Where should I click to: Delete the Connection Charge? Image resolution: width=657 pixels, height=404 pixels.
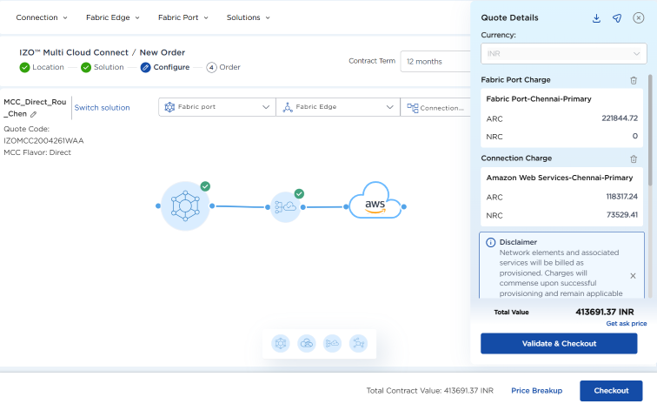point(634,159)
